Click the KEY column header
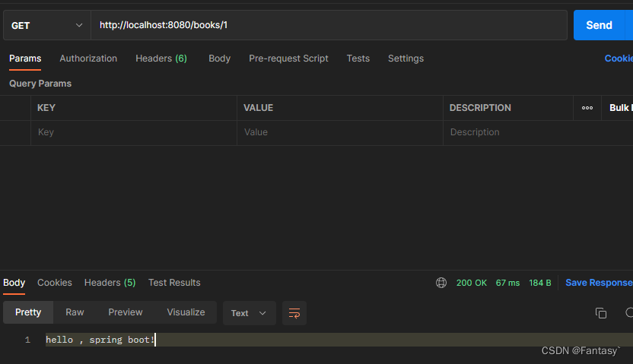Image resolution: width=633 pixels, height=364 pixels. click(46, 108)
